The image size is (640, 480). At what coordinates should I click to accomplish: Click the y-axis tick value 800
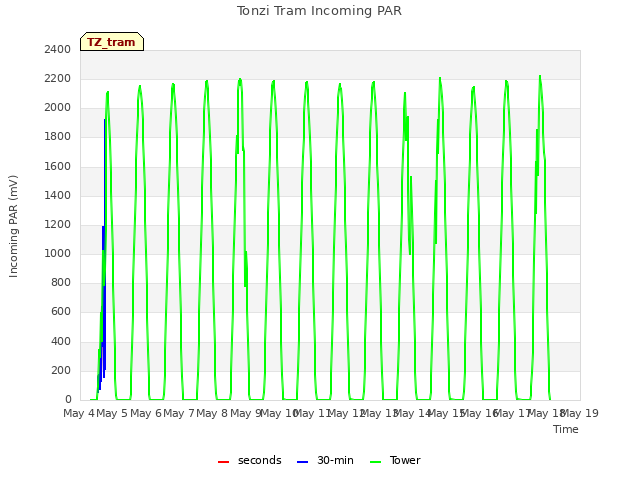pos(61,282)
